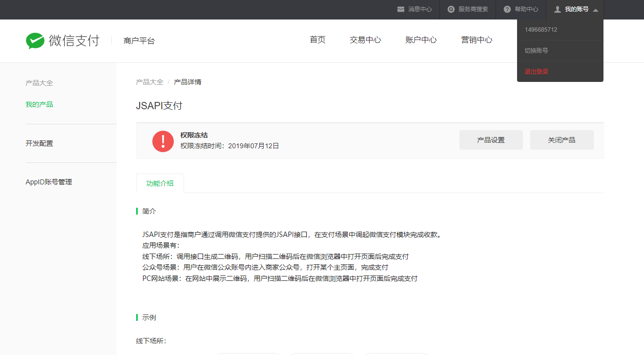Viewport: 644px width, 355px height.
Task: Click the 线下场所 scenario description line
Action: tap(275, 256)
